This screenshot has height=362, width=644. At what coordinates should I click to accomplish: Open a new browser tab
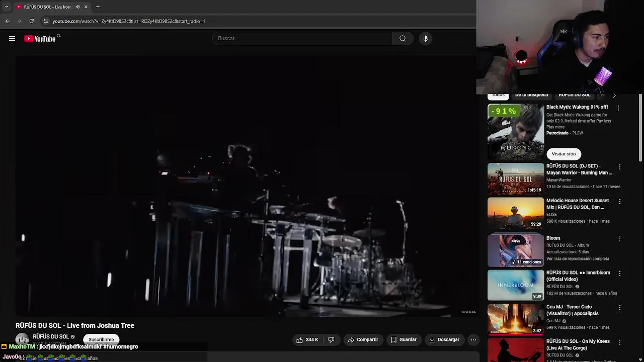[98, 7]
